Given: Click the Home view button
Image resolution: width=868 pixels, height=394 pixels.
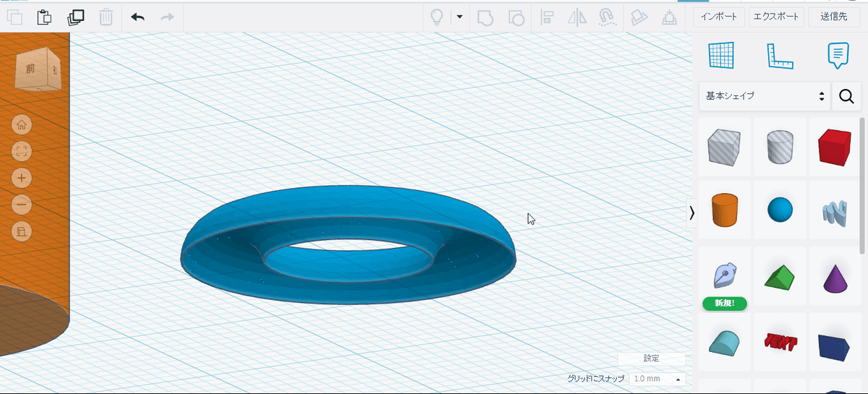Looking at the screenshot, I should click(x=22, y=124).
